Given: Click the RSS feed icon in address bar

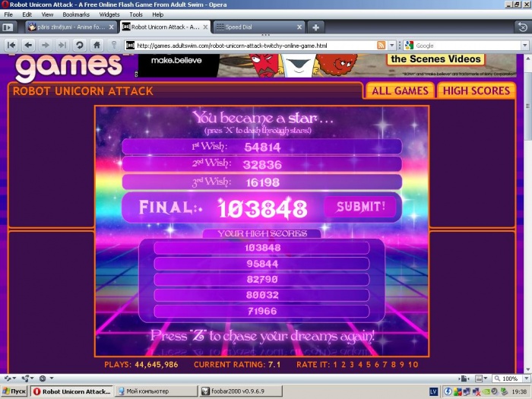Looking at the screenshot, I should click(381, 46).
